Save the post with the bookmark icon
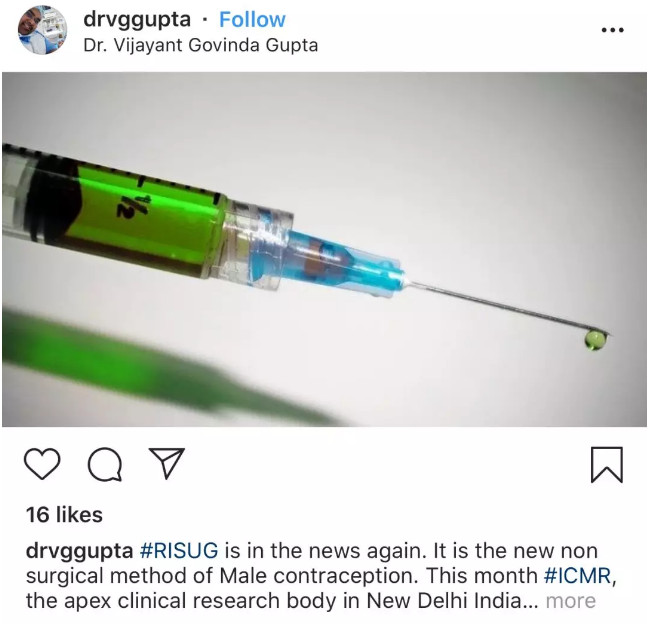 [606, 464]
